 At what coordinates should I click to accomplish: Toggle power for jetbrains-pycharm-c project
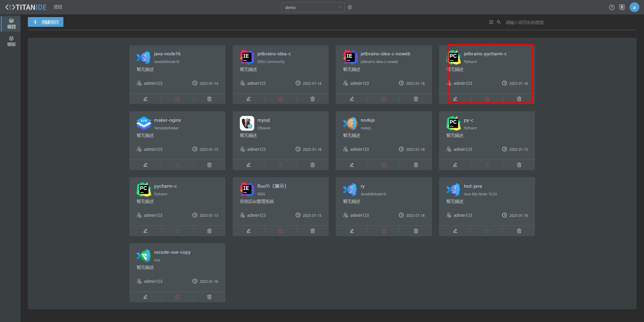(487, 99)
